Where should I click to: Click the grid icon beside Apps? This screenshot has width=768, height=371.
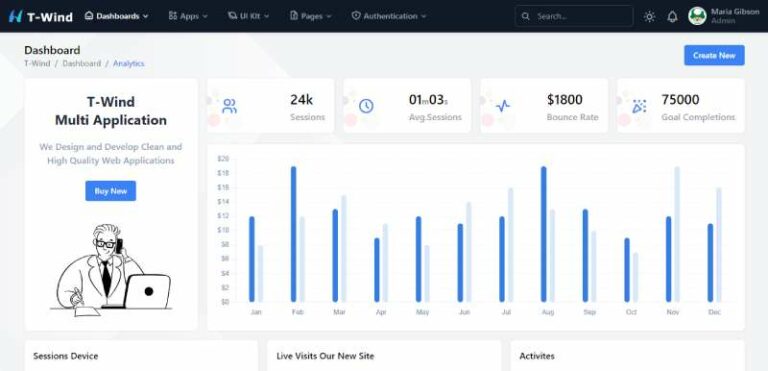pyautogui.click(x=172, y=16)
